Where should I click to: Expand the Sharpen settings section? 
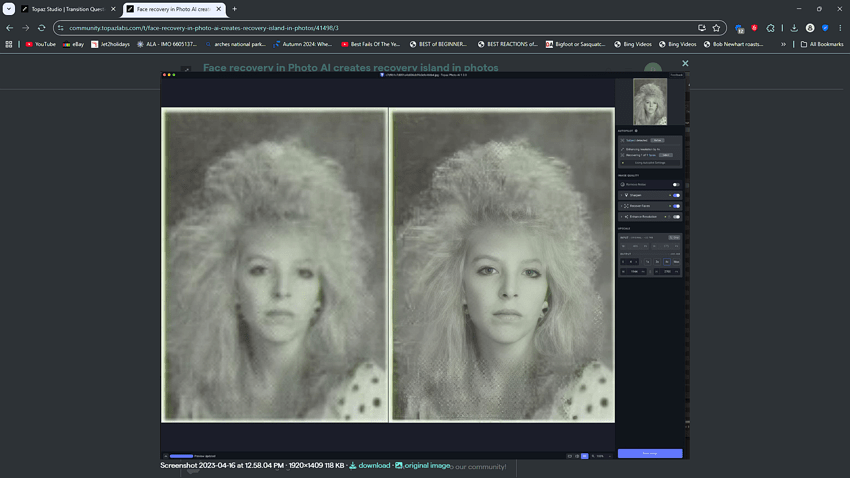(x=622, y=195)
